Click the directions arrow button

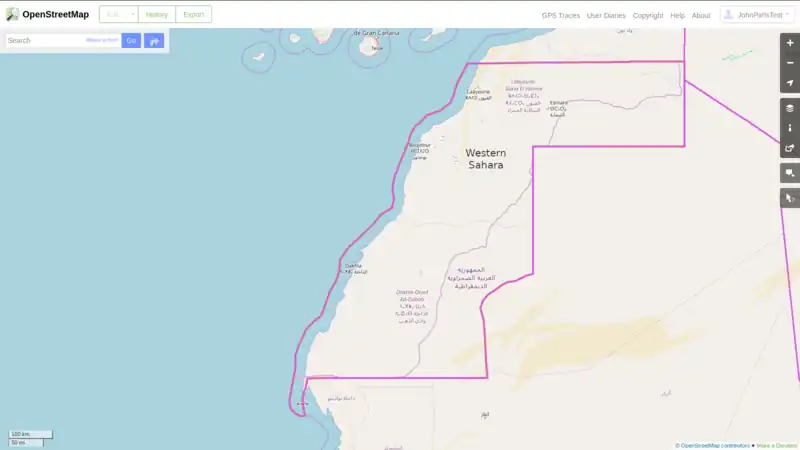click(x=154, y=41)
